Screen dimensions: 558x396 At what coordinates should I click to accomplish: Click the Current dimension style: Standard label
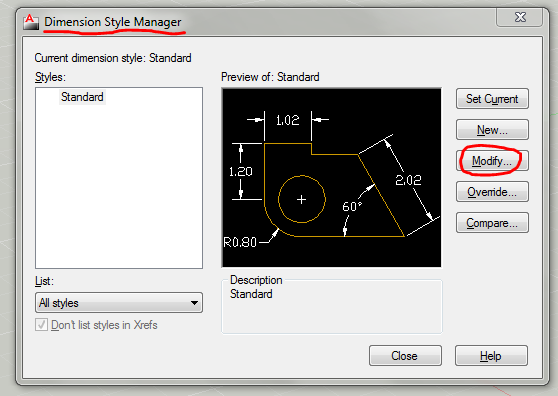pyautogui.click(x=113, y=58)
